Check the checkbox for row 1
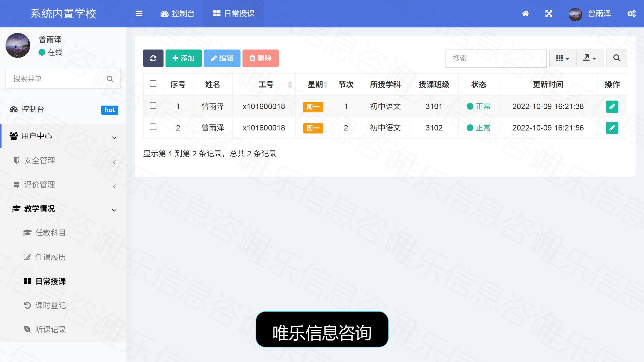Image resolution: width=644 pixels, height=362 pixels. coord(153,105)
